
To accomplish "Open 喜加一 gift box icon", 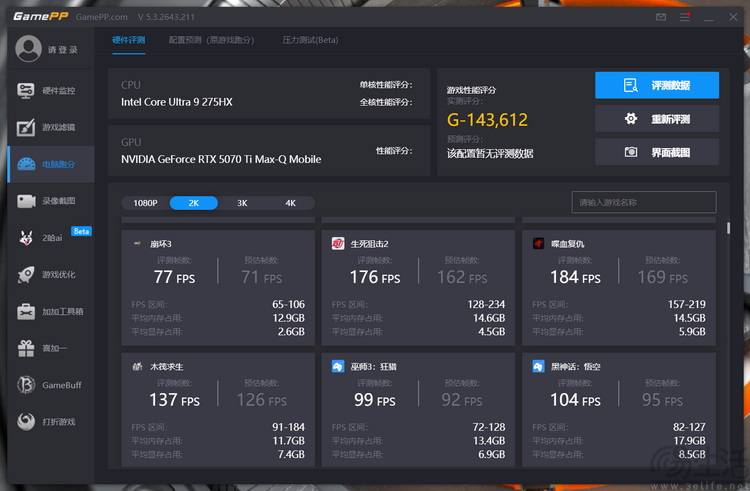I will click(26, 348).
